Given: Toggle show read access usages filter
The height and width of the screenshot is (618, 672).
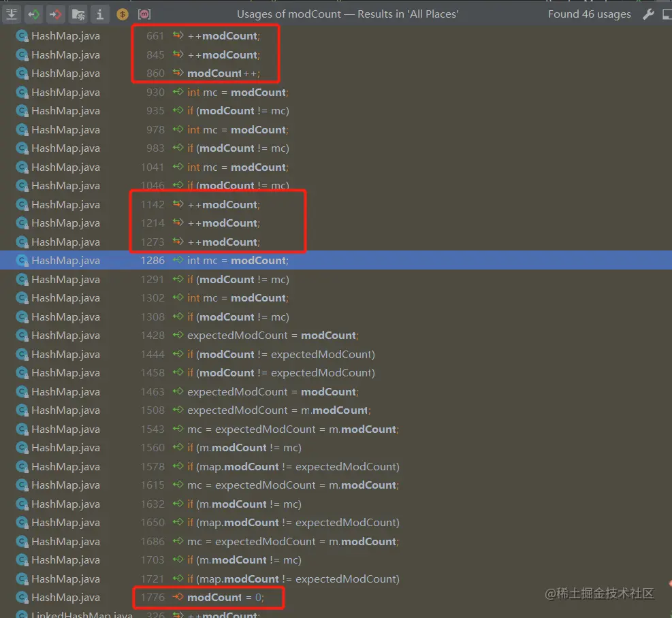Looking at the screenshot, I should [34, 14].
